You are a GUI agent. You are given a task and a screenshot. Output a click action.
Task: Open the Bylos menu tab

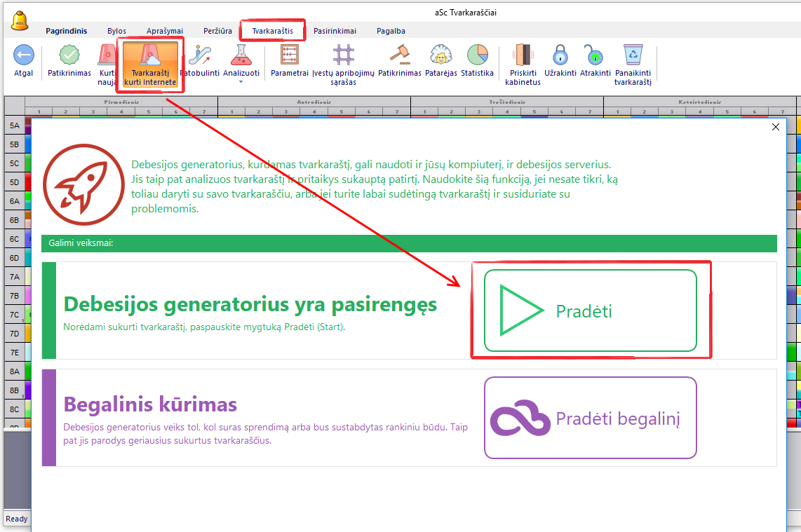(x=116, y=31)
